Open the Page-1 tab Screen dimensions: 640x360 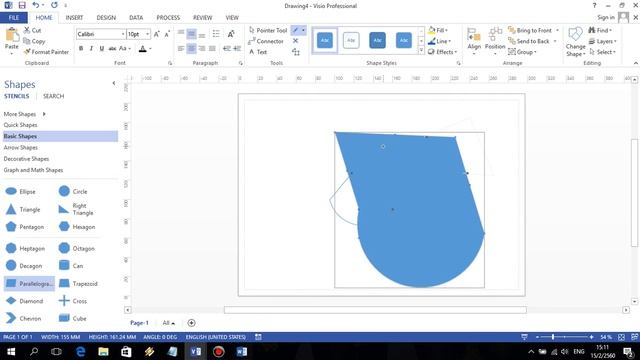(139, 323)
